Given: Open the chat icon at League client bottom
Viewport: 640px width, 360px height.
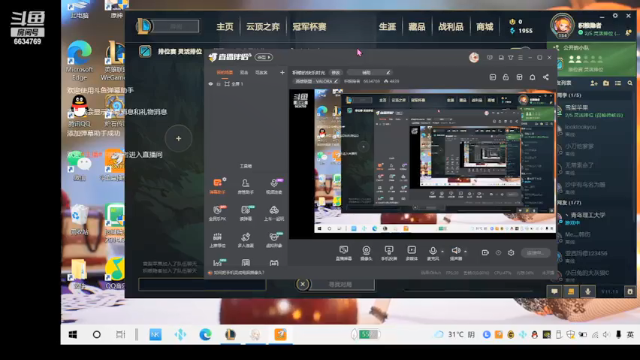Looking at the screenshot, I should click(554, 291).
